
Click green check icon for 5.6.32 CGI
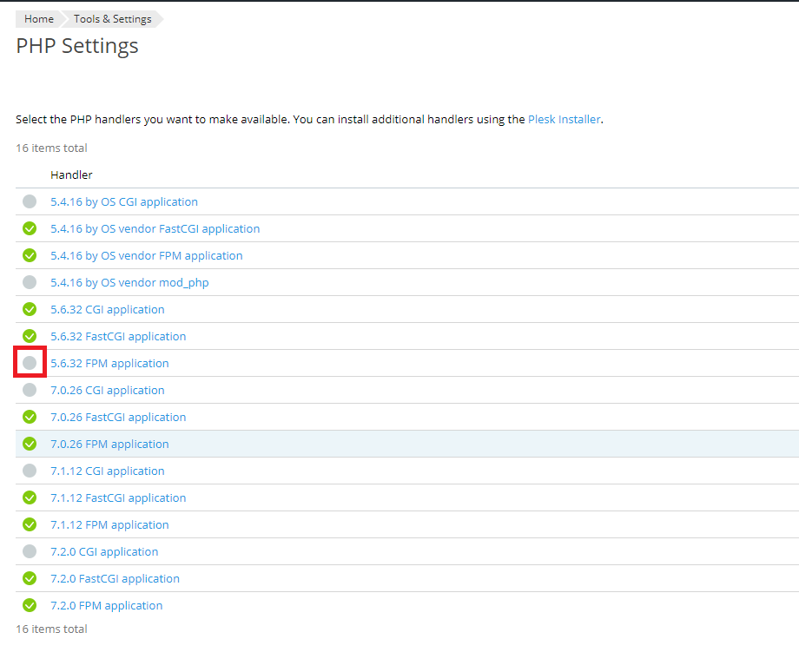click(30, 309)
